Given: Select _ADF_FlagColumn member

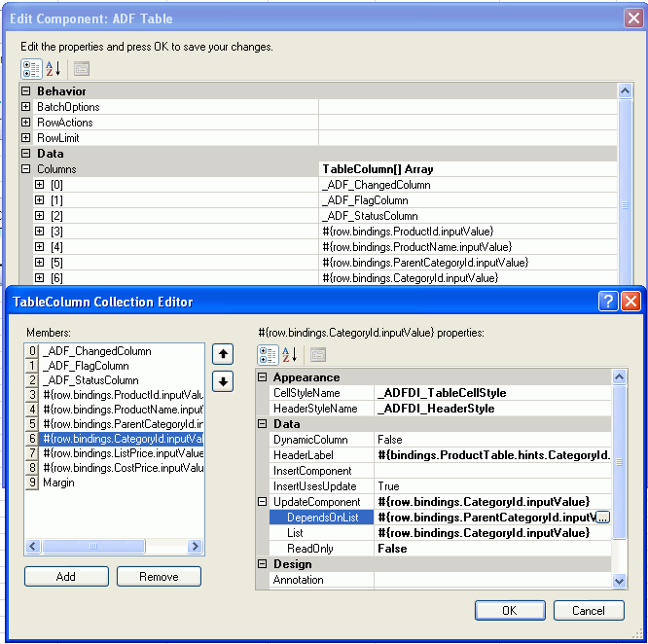Looking at the screenshot, I should coord(114,366).
